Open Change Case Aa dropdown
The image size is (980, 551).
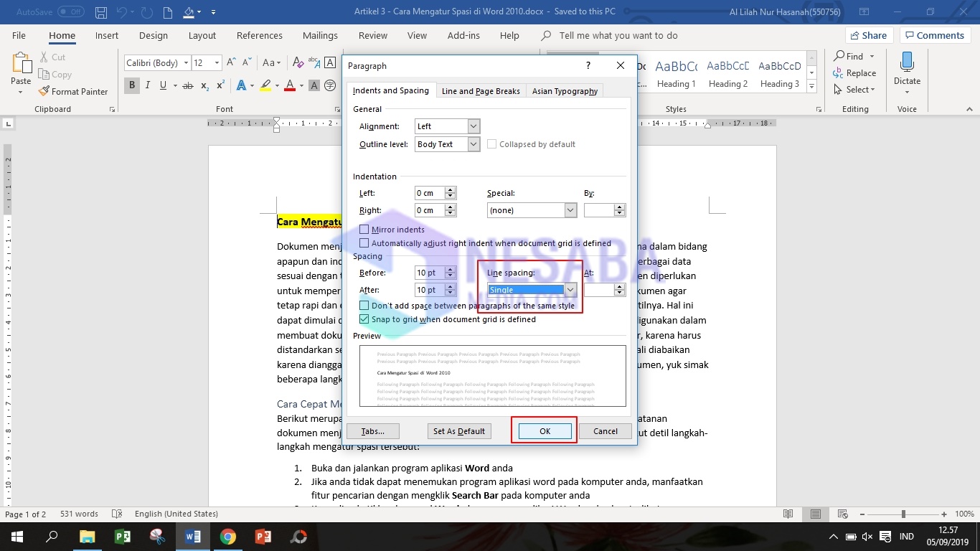point(271,63)
